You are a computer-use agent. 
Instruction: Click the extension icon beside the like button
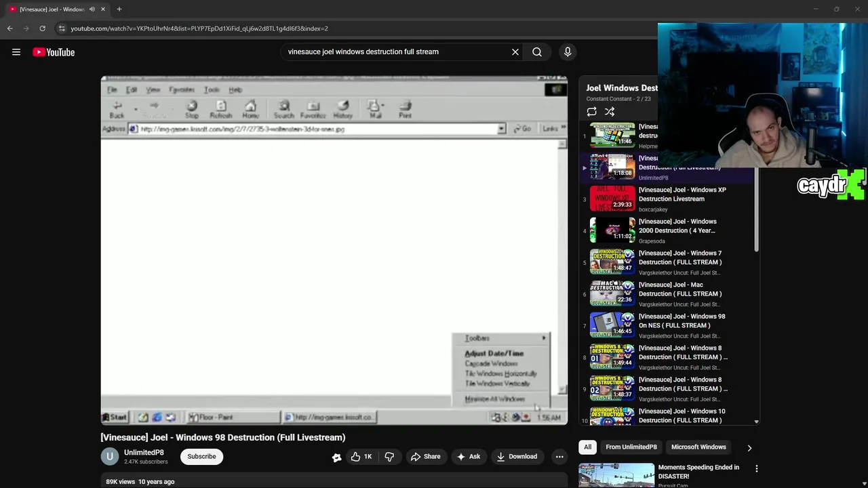point(336,457)
